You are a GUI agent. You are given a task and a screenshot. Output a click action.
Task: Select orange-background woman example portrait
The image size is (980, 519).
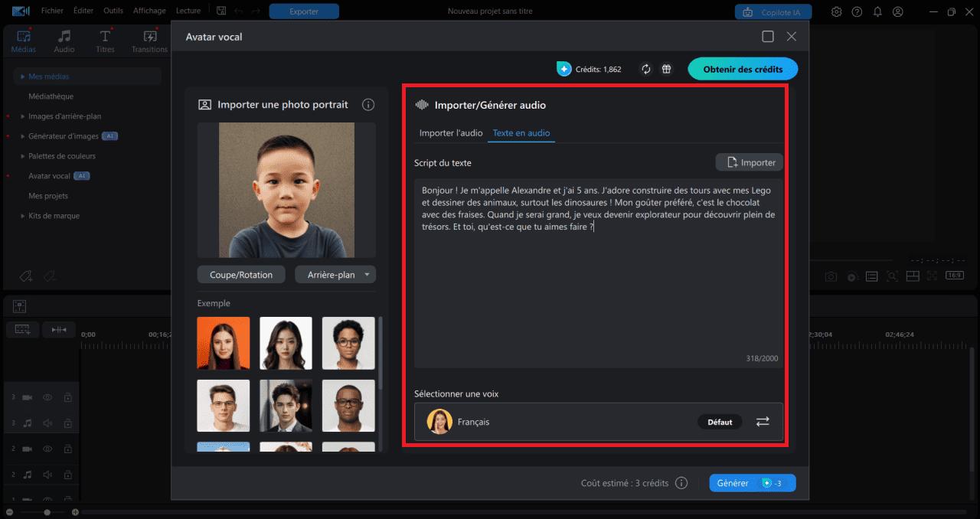[x=224, y=344]
